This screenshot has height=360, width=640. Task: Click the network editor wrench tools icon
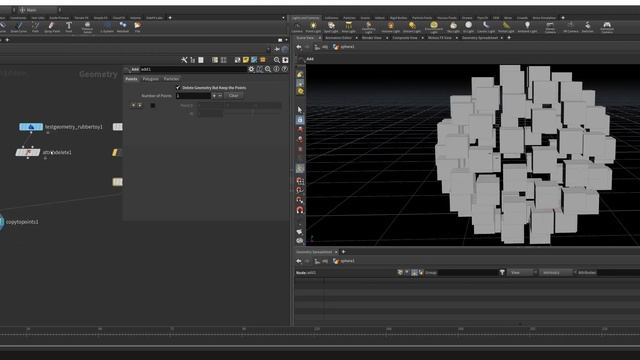tap(184, 60)
